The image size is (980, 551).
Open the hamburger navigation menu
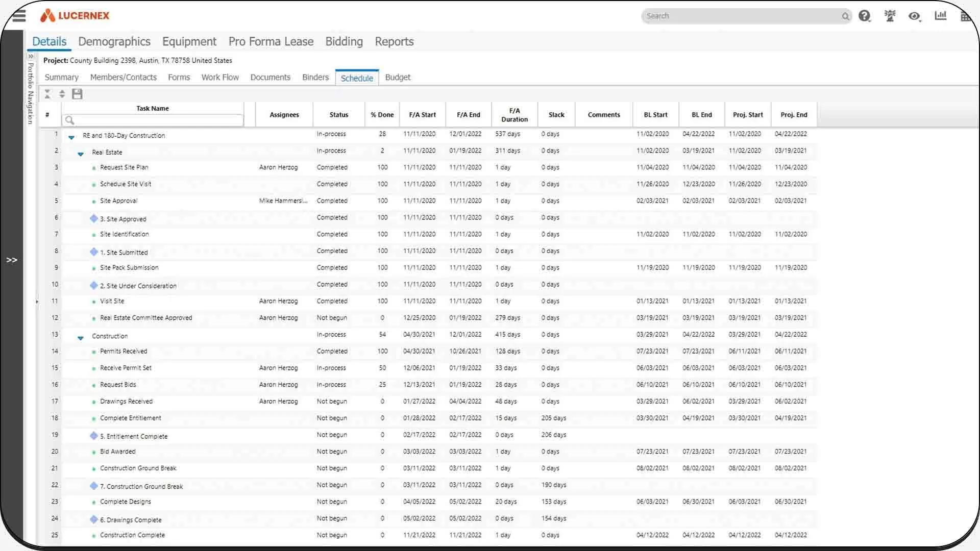[x=19, y=16]
